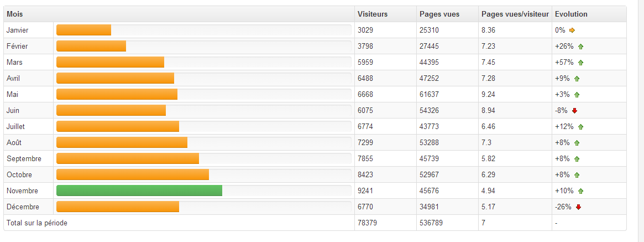Click the green up arrow beside +57%
644x242 pixels.
click(x=580, y=63)
